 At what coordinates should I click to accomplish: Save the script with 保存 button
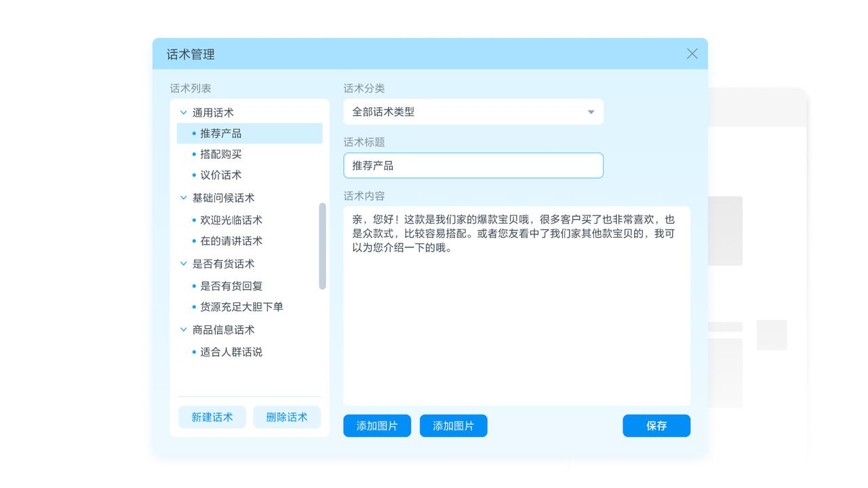click(656, 426)
